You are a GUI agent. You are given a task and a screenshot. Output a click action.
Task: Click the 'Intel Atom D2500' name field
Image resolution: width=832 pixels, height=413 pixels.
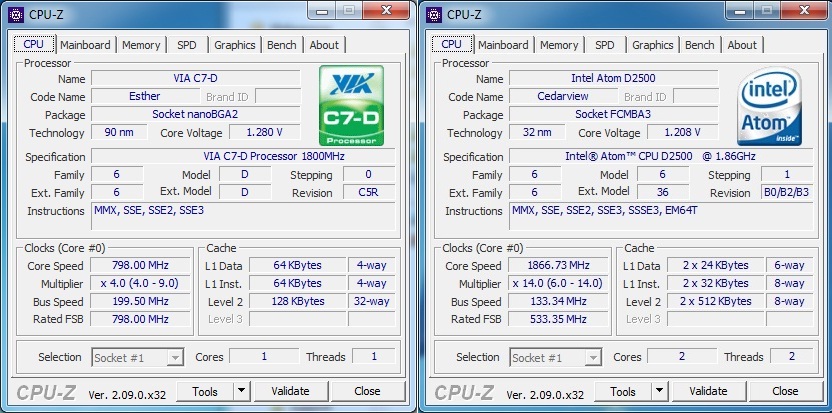point(613,78)
